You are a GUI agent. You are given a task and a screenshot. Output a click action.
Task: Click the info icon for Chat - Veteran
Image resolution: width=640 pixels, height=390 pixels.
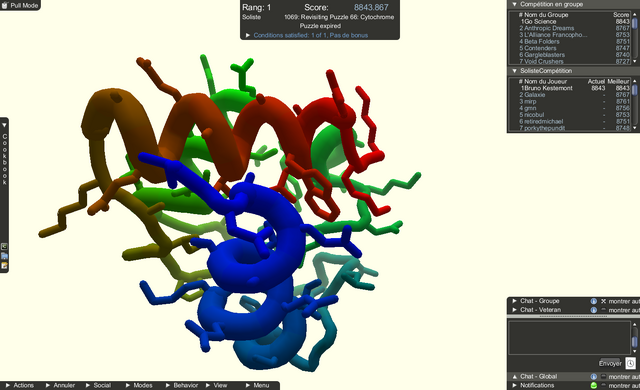593,310
